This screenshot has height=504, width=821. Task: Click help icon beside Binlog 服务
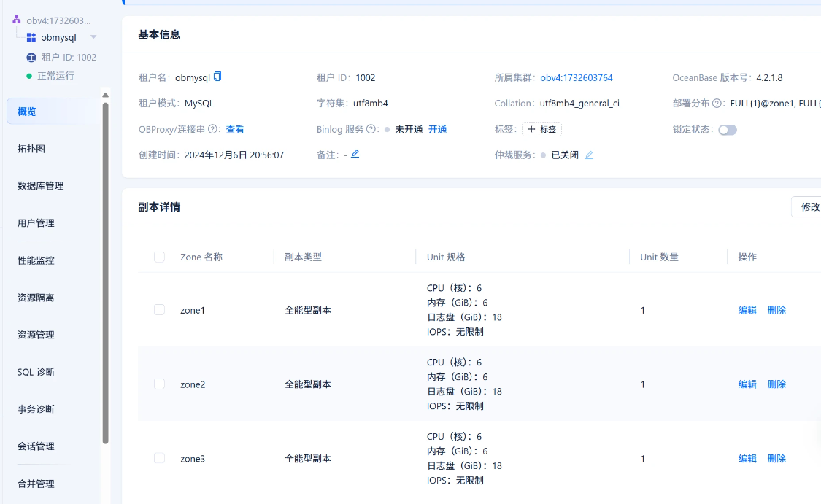pos(371,129)
